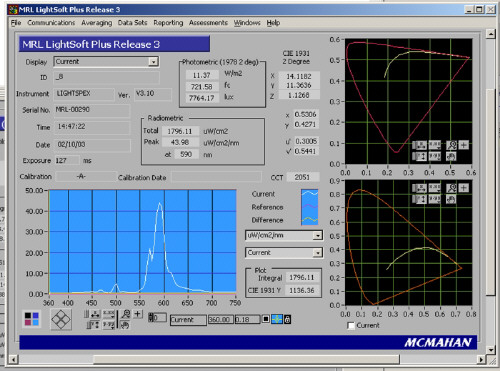The width and height of the screenshot is (500, 371).
Task: Click the diamond cursor mover control
Action: (61, 319)
